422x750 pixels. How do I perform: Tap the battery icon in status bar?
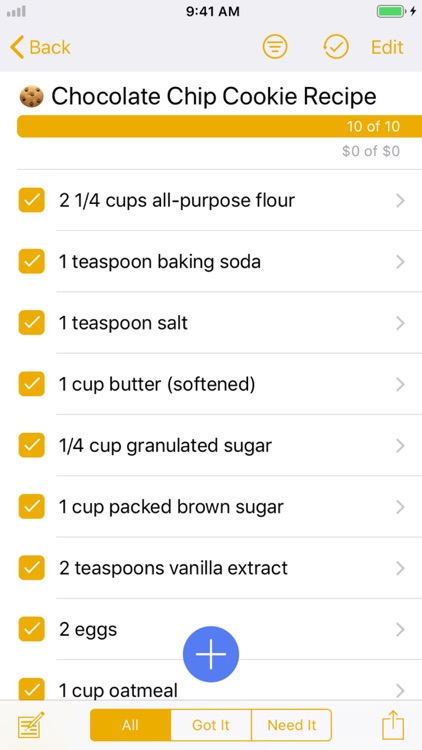point(390,11)
